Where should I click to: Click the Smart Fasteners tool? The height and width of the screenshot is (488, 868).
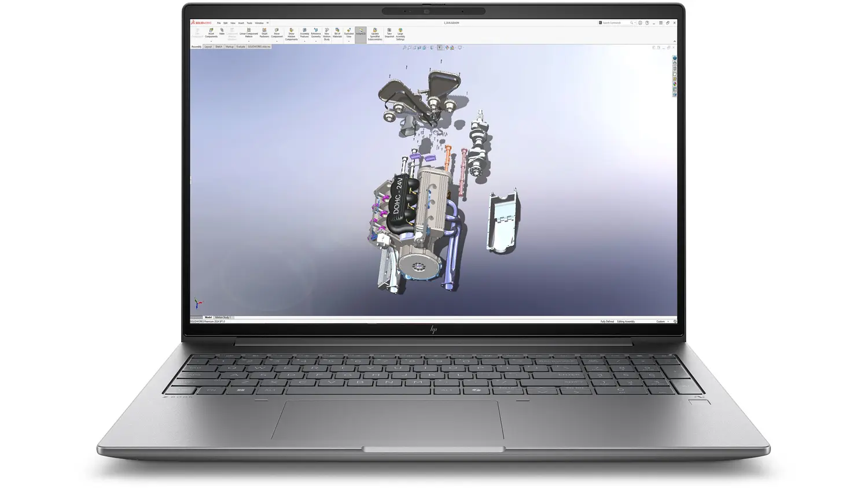coord(264,33)
